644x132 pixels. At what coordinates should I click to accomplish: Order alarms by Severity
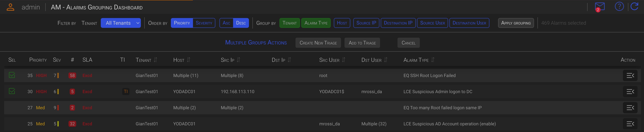tap(204, 23)
